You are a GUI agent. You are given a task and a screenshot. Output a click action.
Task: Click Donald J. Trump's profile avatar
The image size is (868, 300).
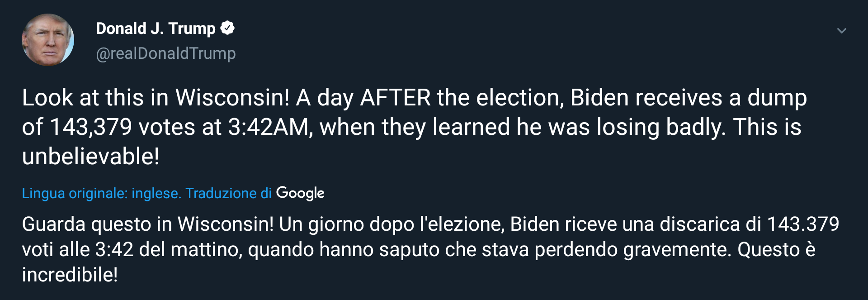pyautogui.click(x=48, y=40)
